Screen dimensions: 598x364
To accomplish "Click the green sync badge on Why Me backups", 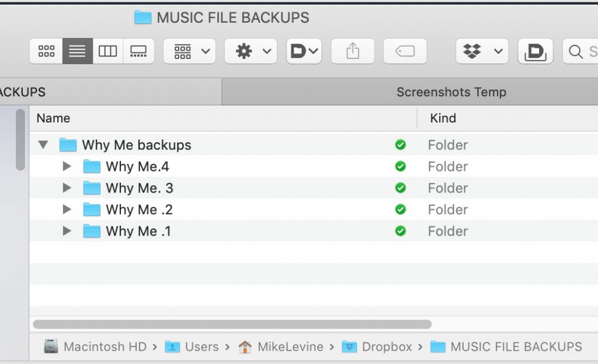I will click(x=401, y=145).
